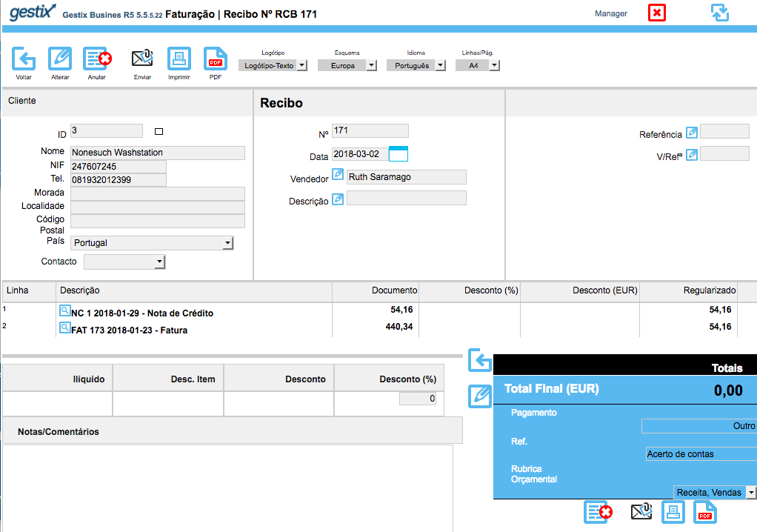The height and width of the screenshot is (532, 757).
Task: Open magnifier icon for NC 1 Nota de Crédito
Action: point(64,310)
